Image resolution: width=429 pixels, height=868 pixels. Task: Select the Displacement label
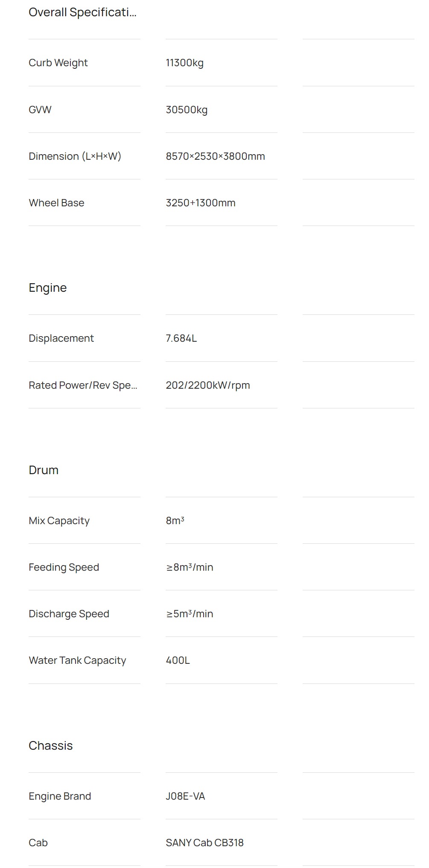point(61,338)
